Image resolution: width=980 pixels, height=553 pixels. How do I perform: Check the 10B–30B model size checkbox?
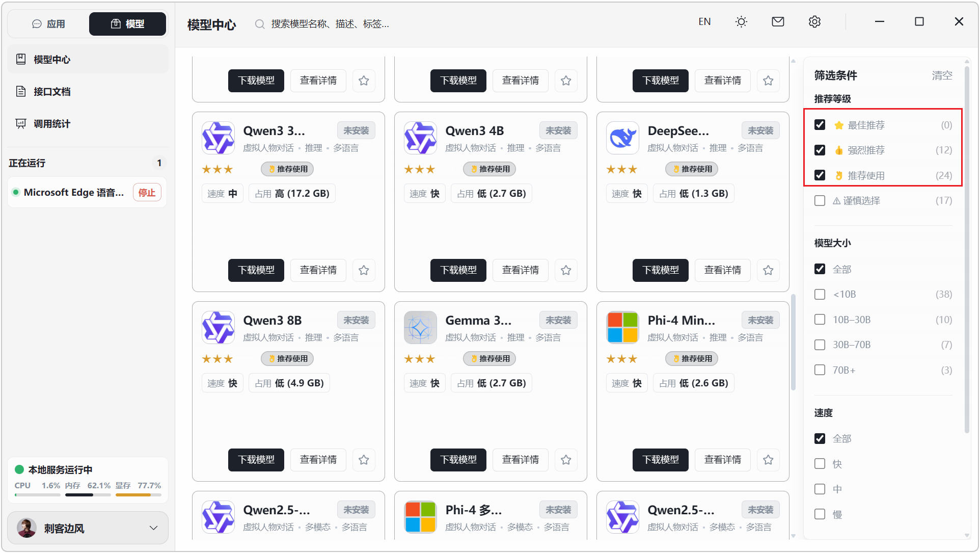[x=820, y=320]
